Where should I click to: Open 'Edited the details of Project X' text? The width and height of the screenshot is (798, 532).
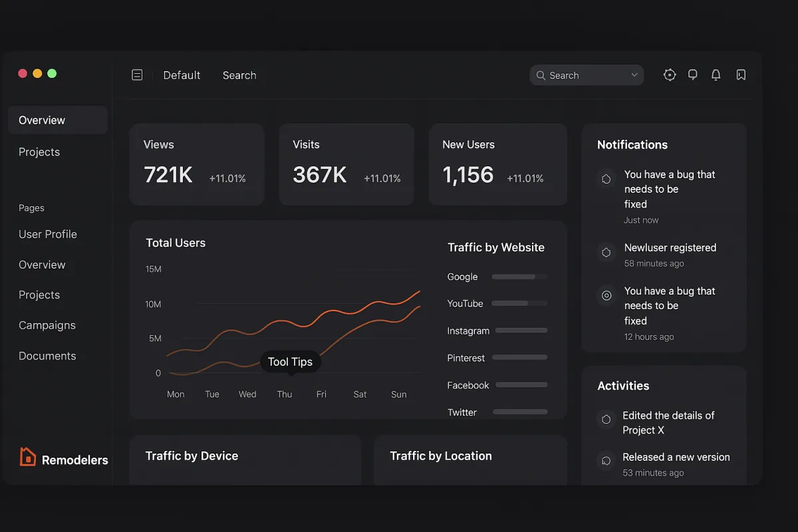click(668, 422)
